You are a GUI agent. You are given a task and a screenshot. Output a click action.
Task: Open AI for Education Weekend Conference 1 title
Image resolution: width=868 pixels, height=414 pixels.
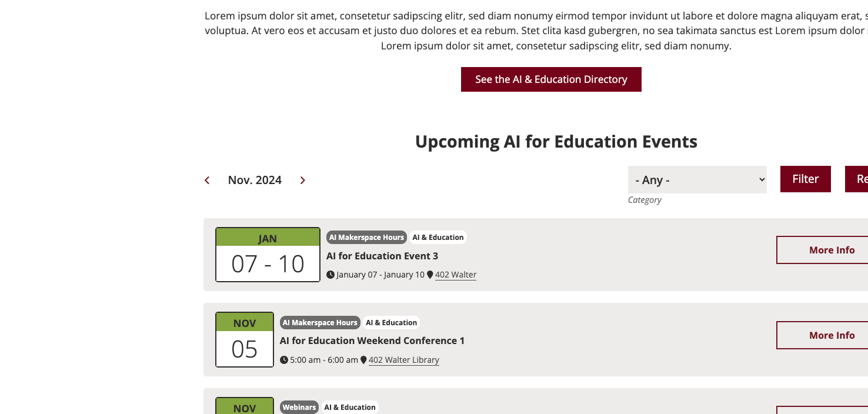[x=372, y=340]
